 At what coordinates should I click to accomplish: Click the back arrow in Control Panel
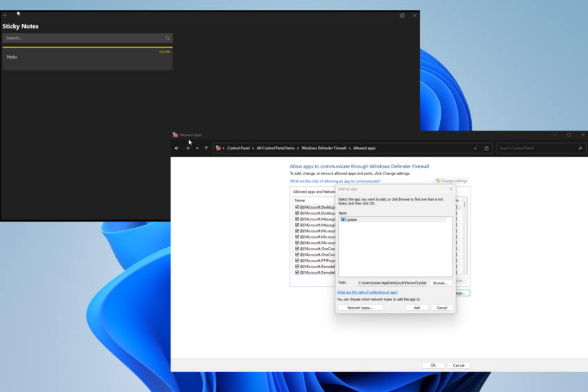point(176,148)
